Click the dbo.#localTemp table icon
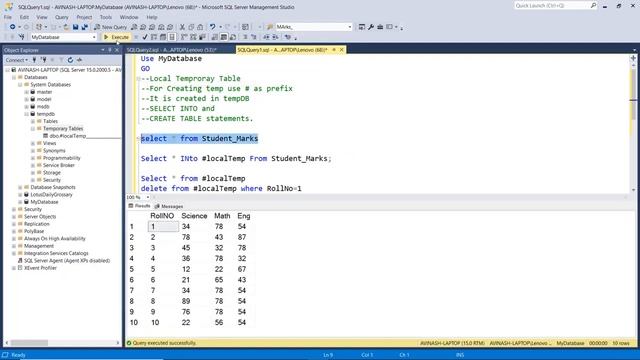 (x=46, y=136)
